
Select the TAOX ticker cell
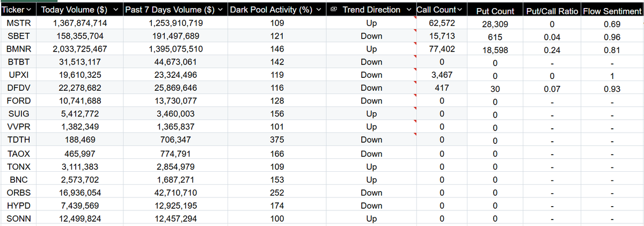click(19, 153)
